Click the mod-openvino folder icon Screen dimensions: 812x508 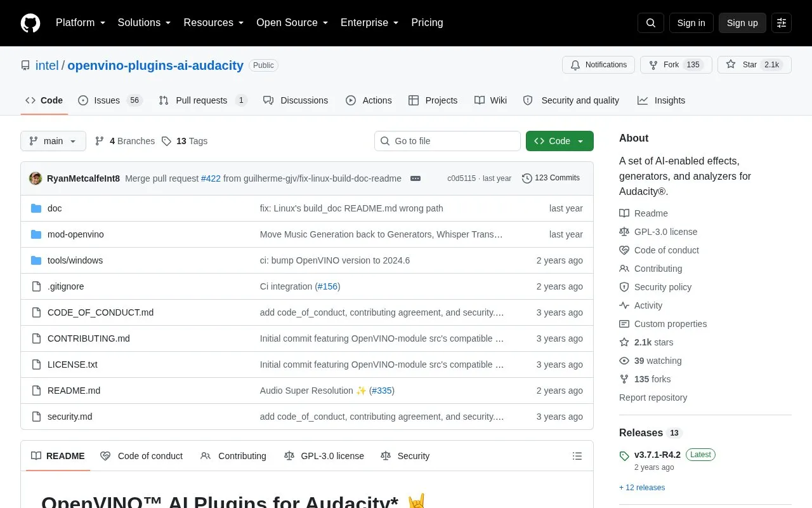point(36,234)
